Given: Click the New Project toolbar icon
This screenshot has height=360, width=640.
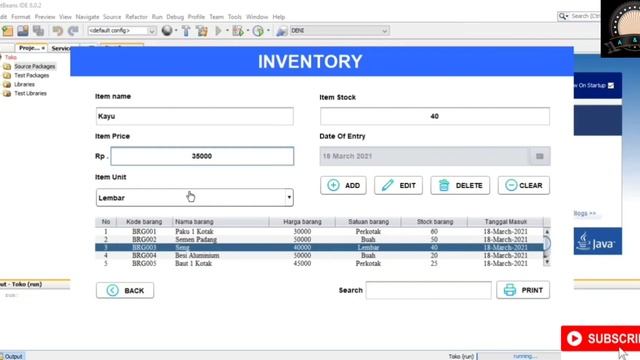Looking at the screenshot, I should (8, 31).
